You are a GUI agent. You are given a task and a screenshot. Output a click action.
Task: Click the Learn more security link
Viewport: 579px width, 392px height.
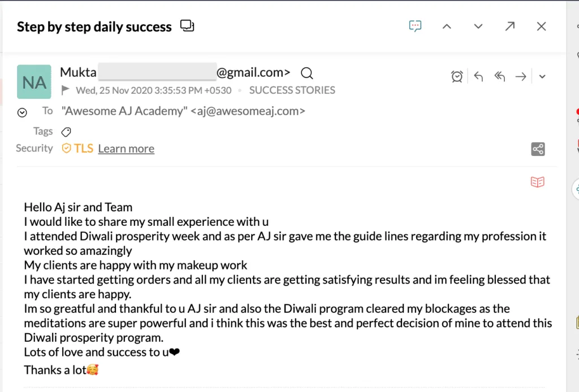point(126,149)
